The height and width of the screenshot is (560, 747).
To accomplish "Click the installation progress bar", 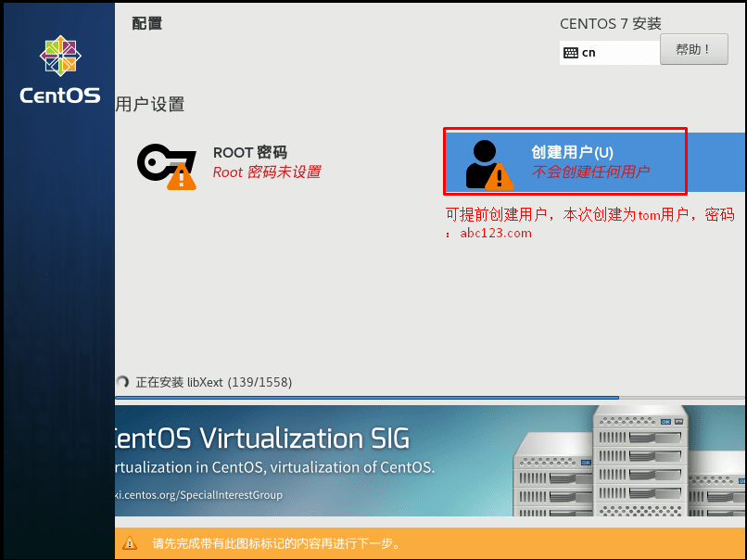I will click(x=430, y=397).
